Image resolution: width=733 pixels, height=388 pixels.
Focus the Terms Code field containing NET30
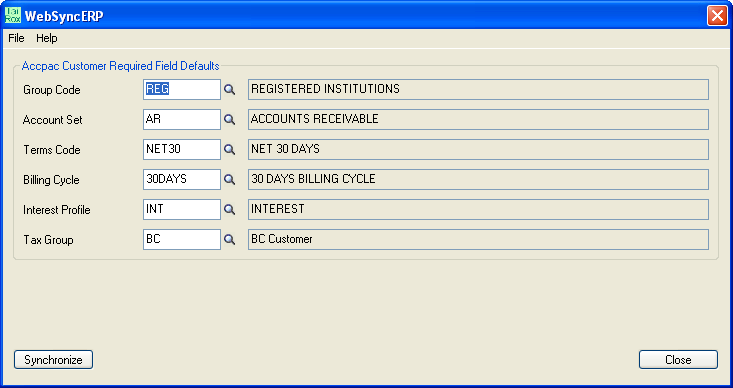point(182,149)
